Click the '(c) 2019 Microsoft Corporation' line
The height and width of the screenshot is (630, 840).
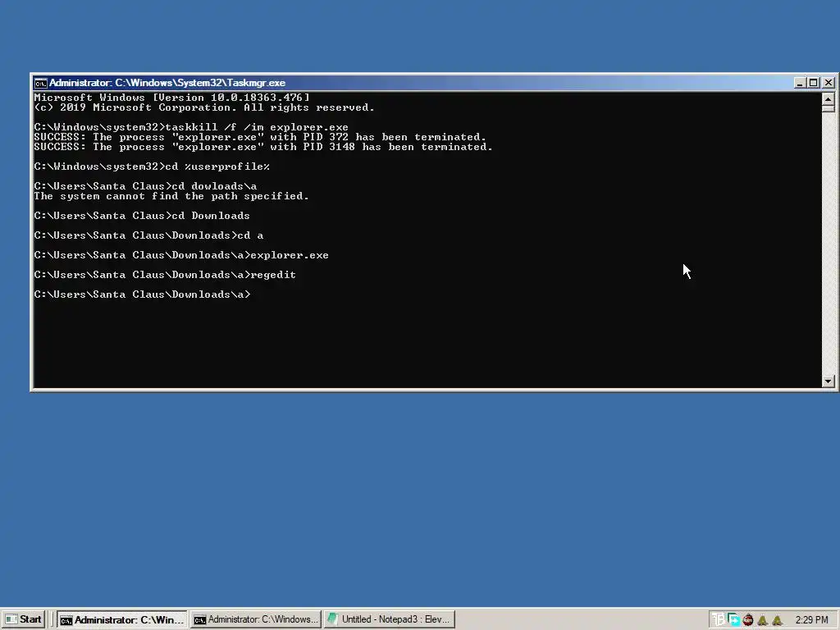click(x=204, y=107)
